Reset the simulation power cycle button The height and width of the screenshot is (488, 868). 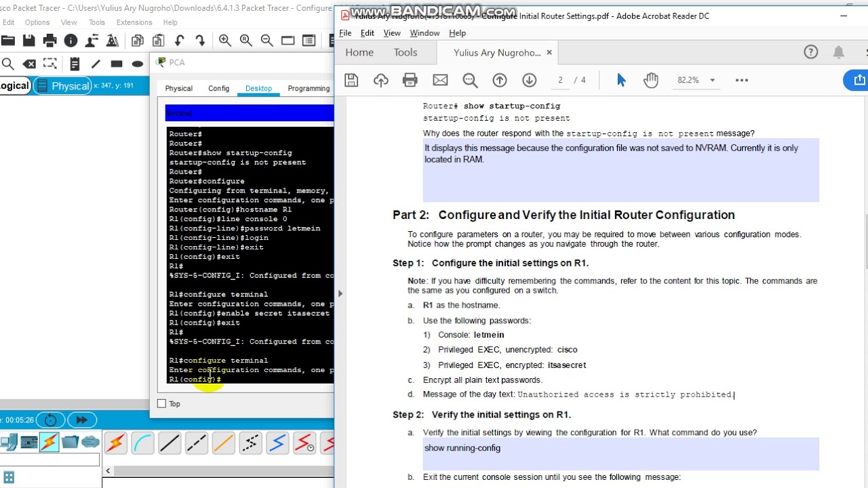pyautogui.click(x=50, y=420)
